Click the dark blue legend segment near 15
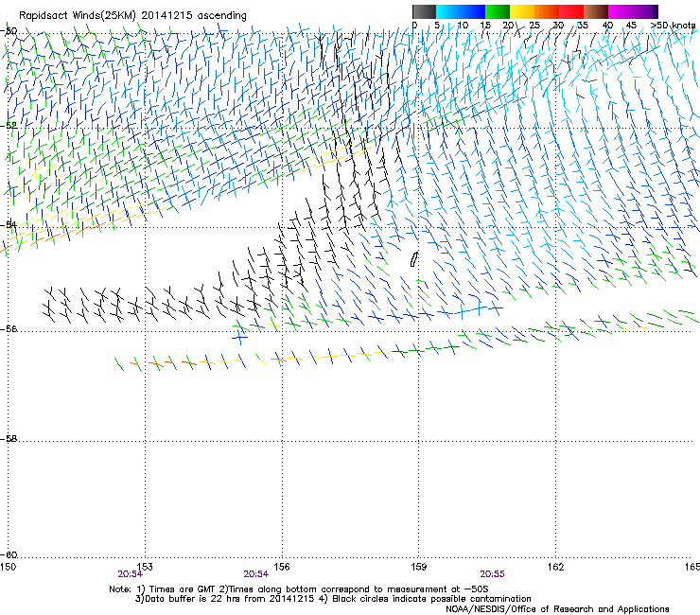The image size is (700, 615). (x=473, y=11)
